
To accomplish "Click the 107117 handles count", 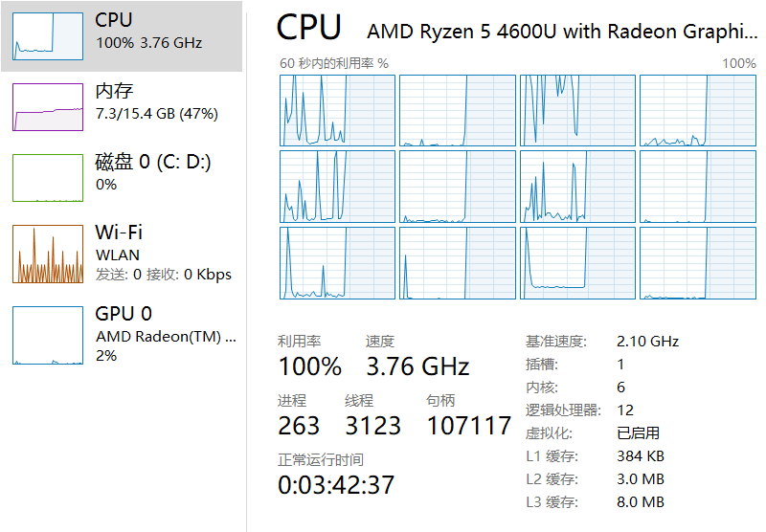I will coord(469,426).
